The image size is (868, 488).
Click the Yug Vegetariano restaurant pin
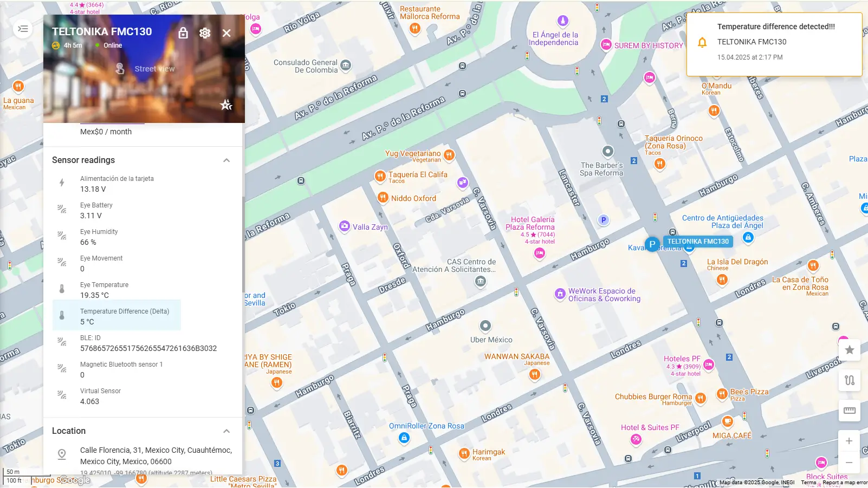449,156
